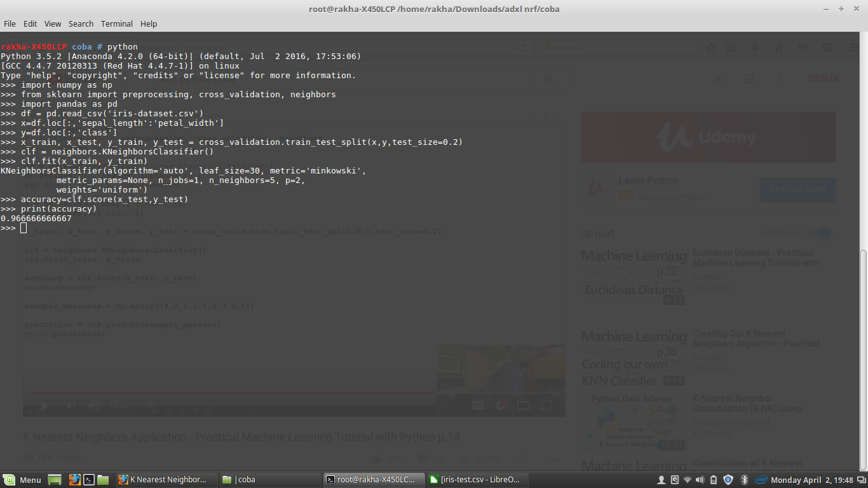Launch Terminal from the panel launcher
The width and height of the screenshot is (868, 488).
pos(89,480)
